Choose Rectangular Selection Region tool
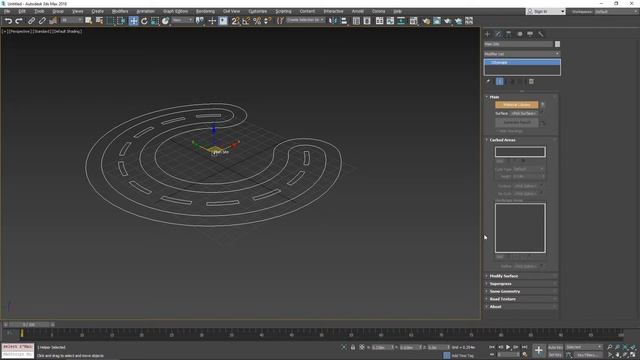The width and height of the screenshot is (640, 360). [110, 21]
